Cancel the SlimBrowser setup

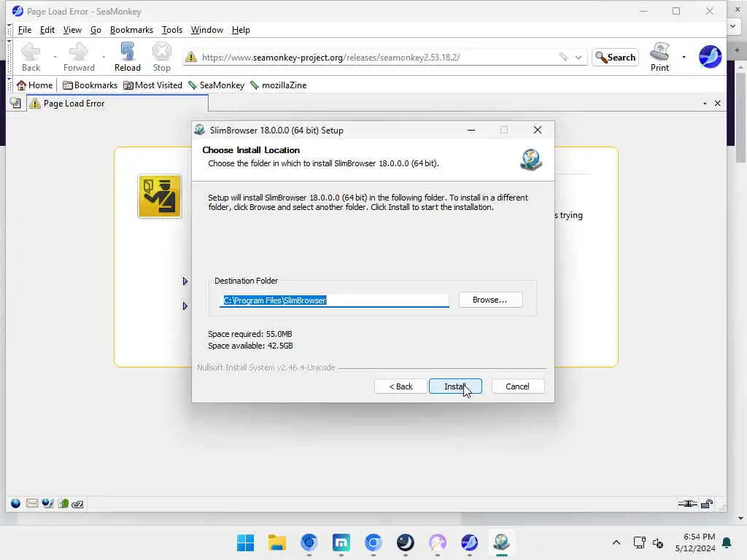coord(517,386)
